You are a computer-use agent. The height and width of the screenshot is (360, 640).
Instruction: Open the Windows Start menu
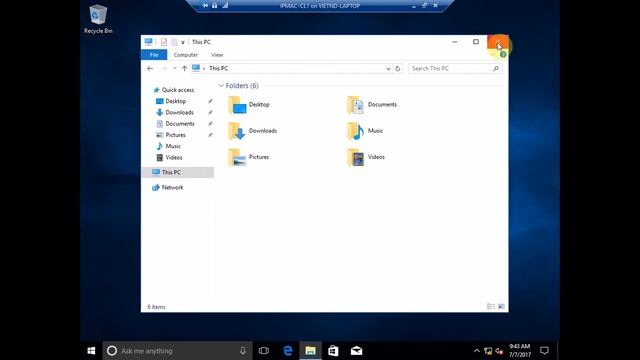click(91, 351)
